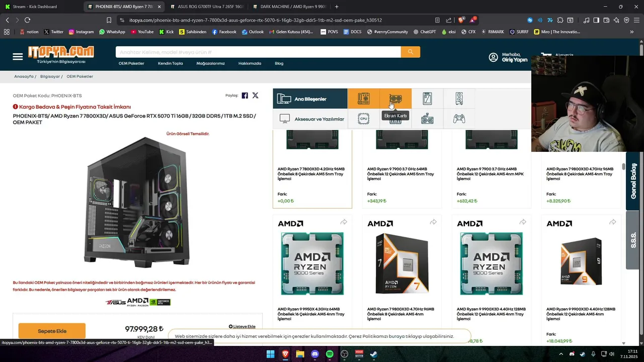This screenshot has width=644, height=362.
Task: Open the Brave Wallet icon
Action: point(606,20)
